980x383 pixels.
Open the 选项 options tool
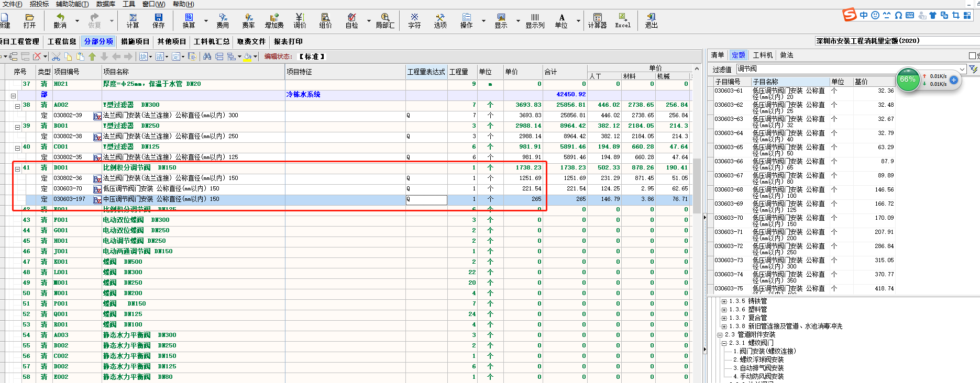[x=440, y=21]
